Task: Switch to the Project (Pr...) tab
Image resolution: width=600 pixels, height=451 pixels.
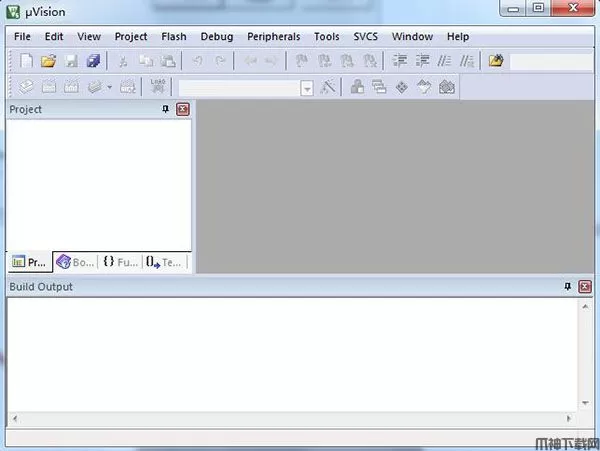Action: [x=29, y=262]
